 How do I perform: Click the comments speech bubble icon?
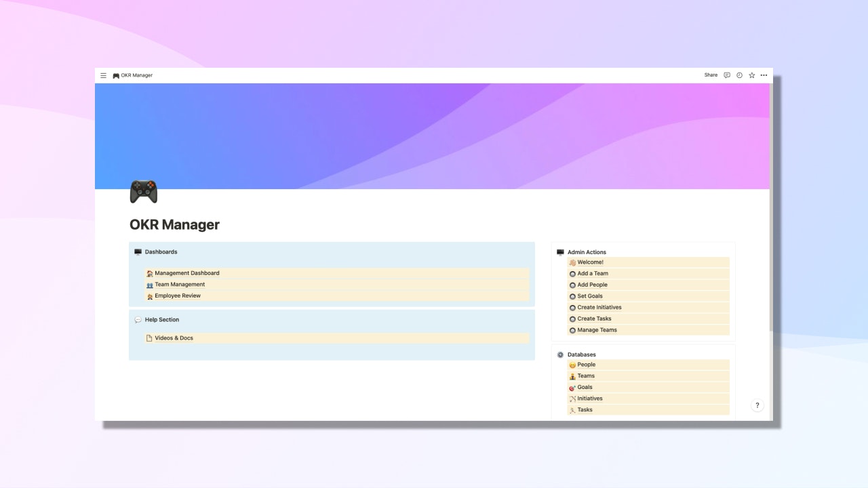pos(727,75)
